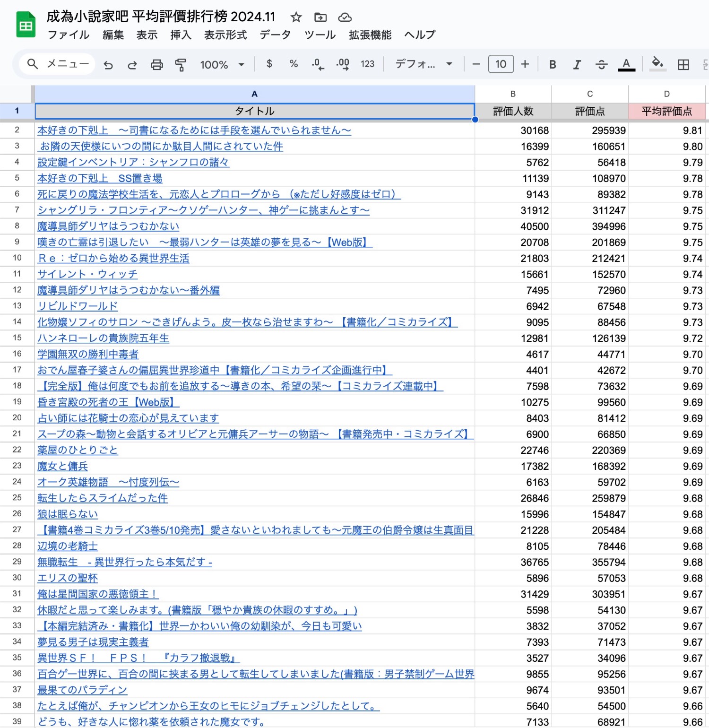
Task: Toggle strikethrough formatting
Action: pos(601,65)
